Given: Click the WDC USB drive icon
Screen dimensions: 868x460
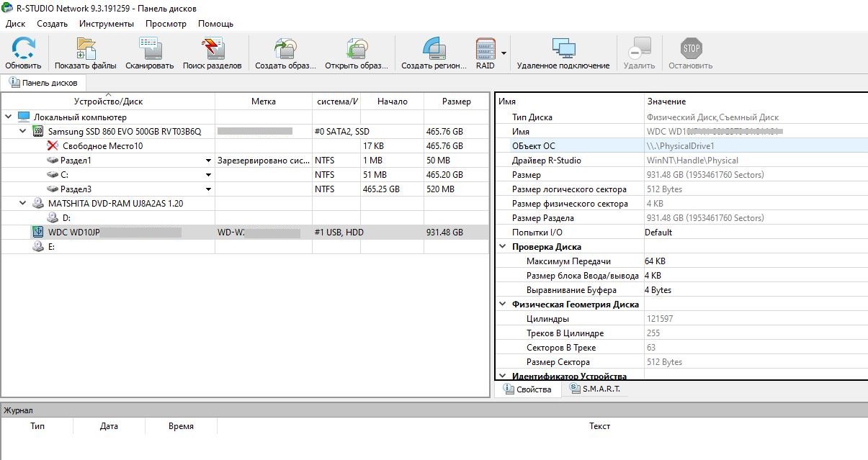Looking at the screenshot, I should pos(38,232).
